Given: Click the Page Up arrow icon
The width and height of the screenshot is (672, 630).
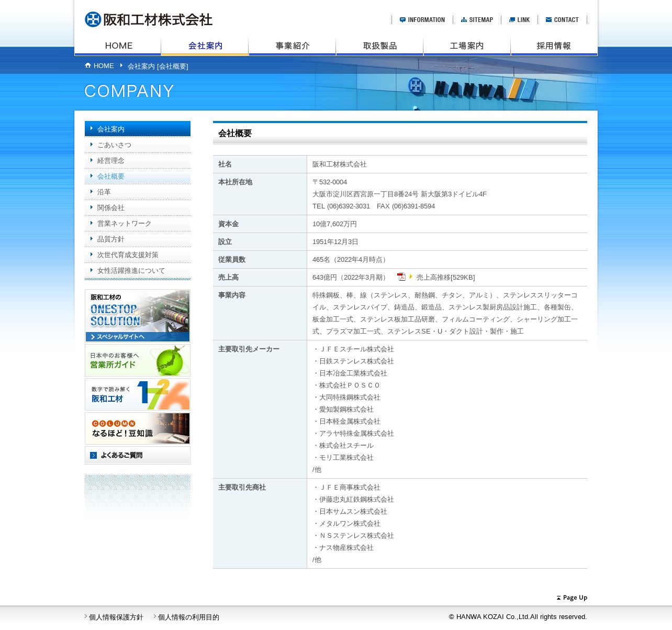Looking at the screenshot, I should click(558, 598).
